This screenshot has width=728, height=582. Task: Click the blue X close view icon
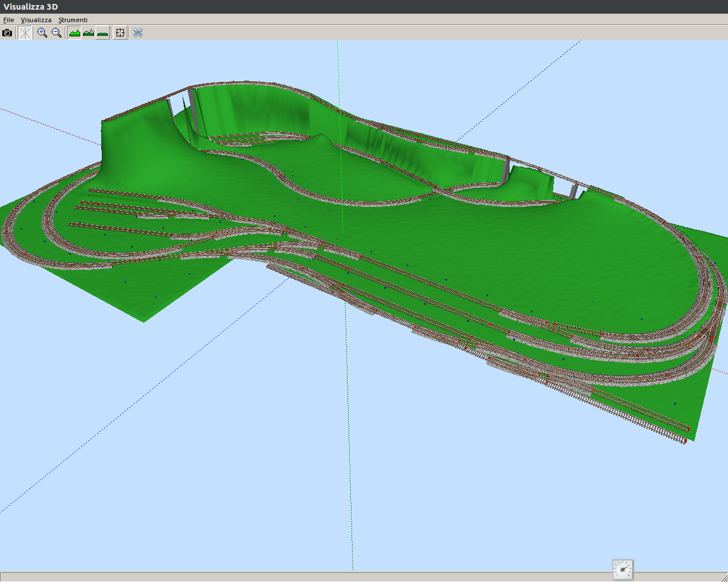[x=138, y=33]
